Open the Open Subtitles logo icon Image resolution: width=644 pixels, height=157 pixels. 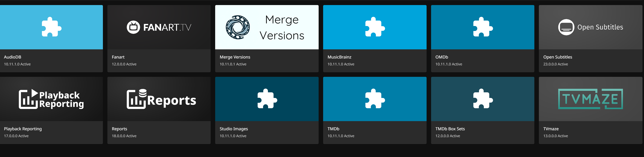point(566,27)
